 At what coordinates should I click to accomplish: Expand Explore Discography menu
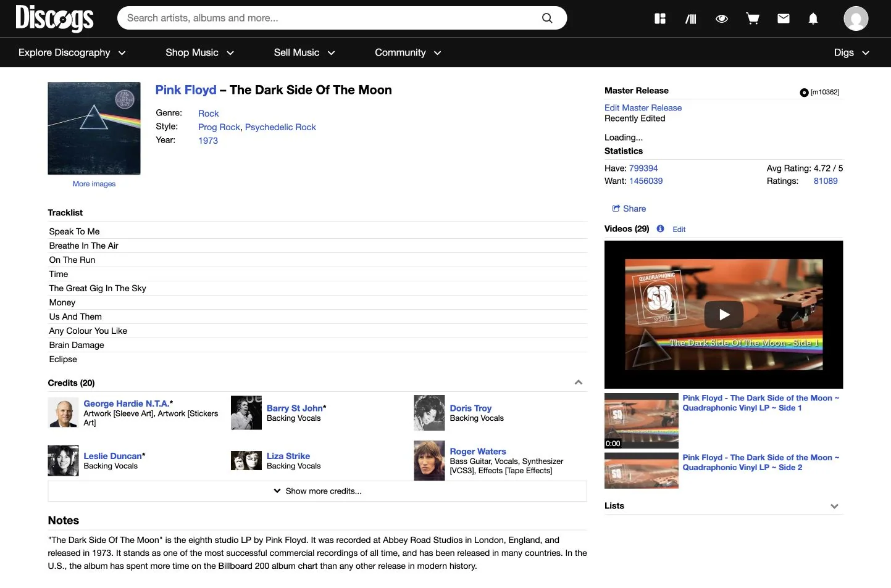[72, 52]
